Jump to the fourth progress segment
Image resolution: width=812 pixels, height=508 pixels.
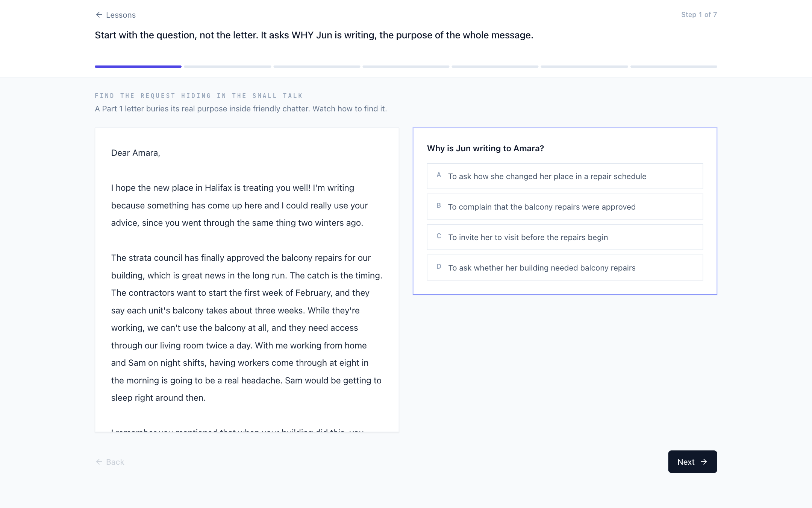point(406,67)
